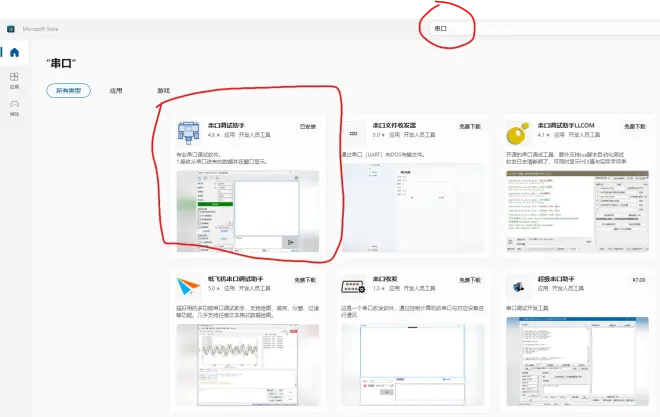Click the 串口收发 title
The height and width of the screenshot is (417, 660).
pyautogui.click(x=385, y=279)
